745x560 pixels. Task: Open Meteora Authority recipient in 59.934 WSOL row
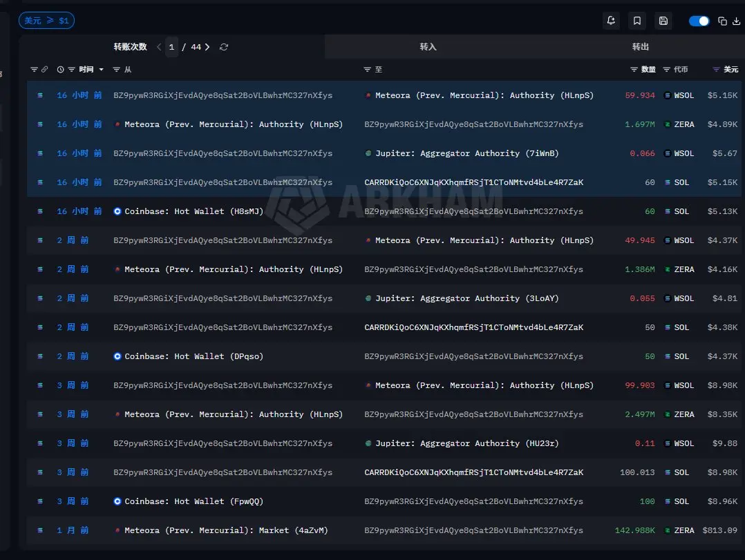click(x=484, y=95)
